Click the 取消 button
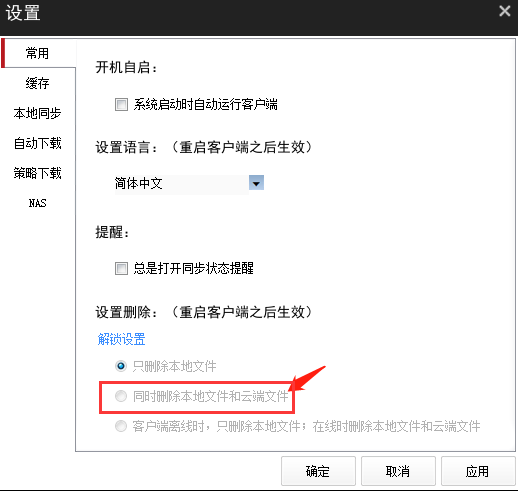 [x=398, y=471]
